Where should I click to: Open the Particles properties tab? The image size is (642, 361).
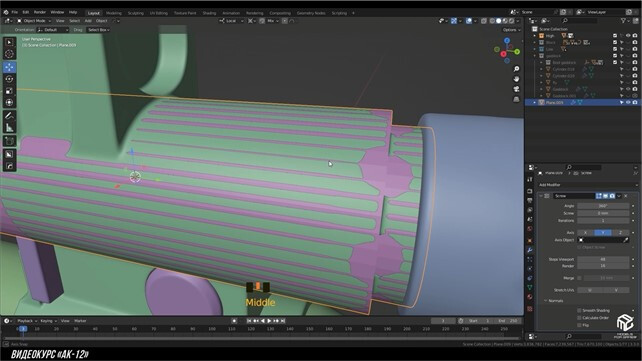tap(530, 259)
